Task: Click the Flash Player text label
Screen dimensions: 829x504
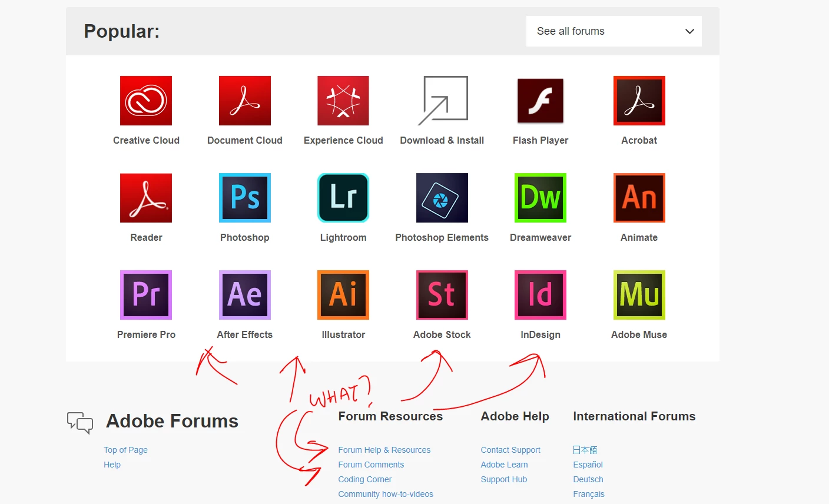Action: [540, 140]
